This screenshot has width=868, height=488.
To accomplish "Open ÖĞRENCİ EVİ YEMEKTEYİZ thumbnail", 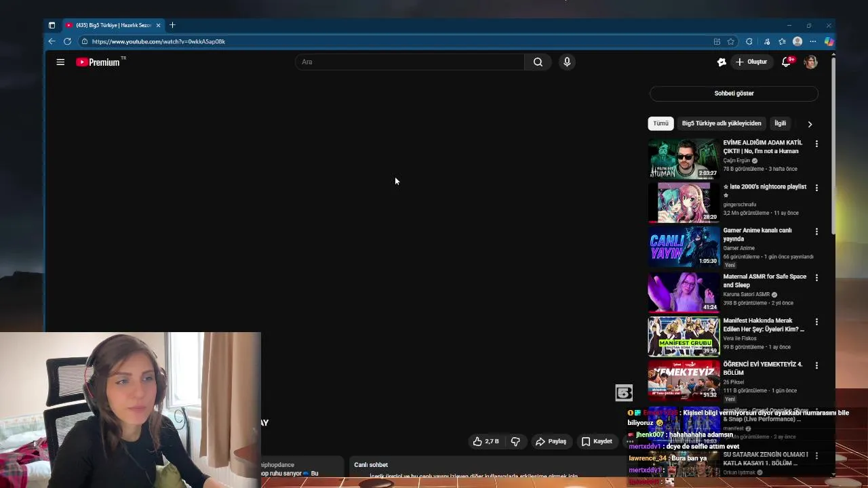I will tap(684, 380).
